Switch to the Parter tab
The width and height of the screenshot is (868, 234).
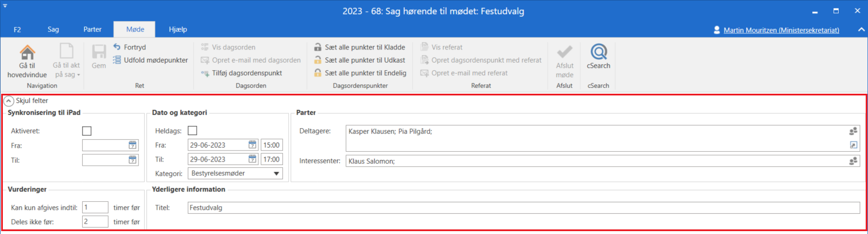coord(92,29)
